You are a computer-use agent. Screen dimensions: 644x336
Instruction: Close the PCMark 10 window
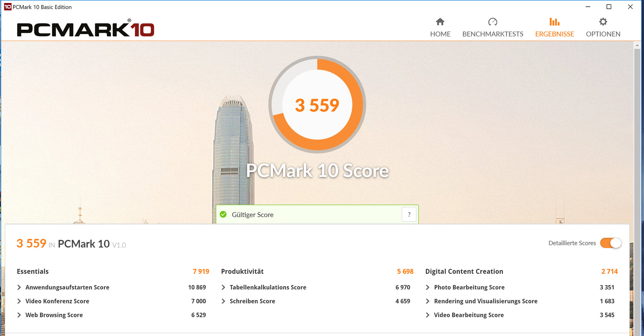pyautogui.click(x=630, y=7)
